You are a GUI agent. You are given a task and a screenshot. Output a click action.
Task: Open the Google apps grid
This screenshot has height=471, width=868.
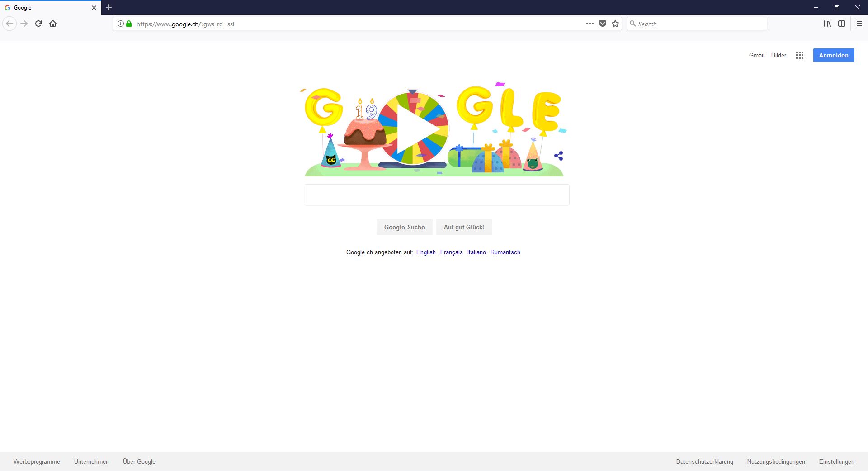click(x=800, y=55)
